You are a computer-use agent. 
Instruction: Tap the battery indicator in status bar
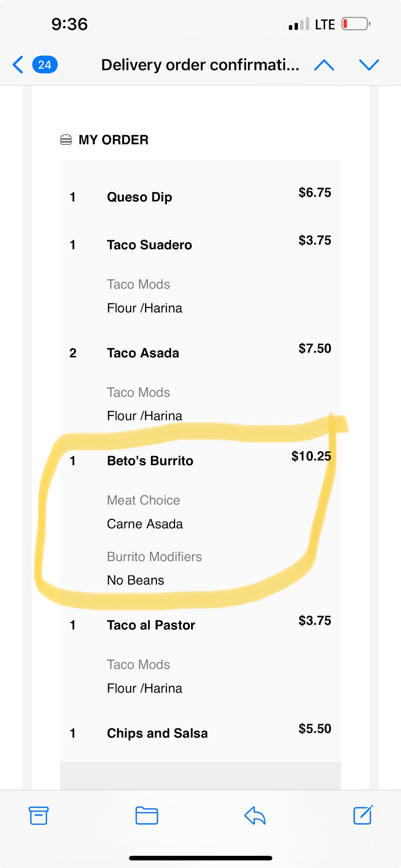356,24
